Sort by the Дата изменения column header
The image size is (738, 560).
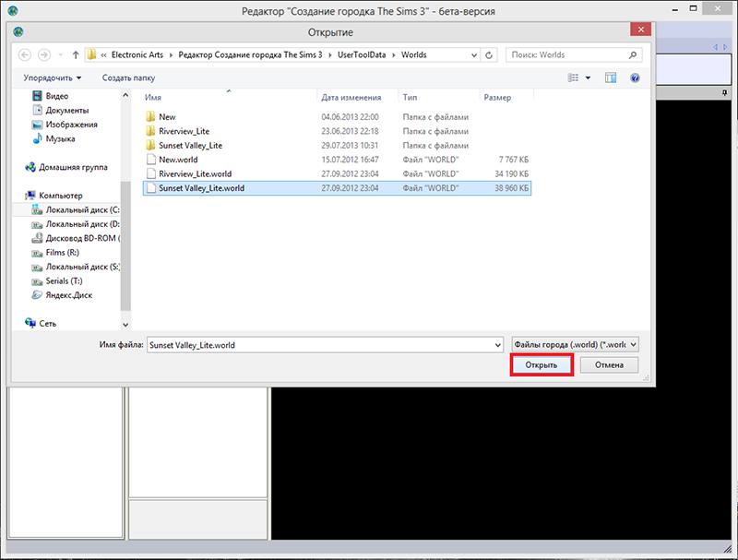pos(351,97)
